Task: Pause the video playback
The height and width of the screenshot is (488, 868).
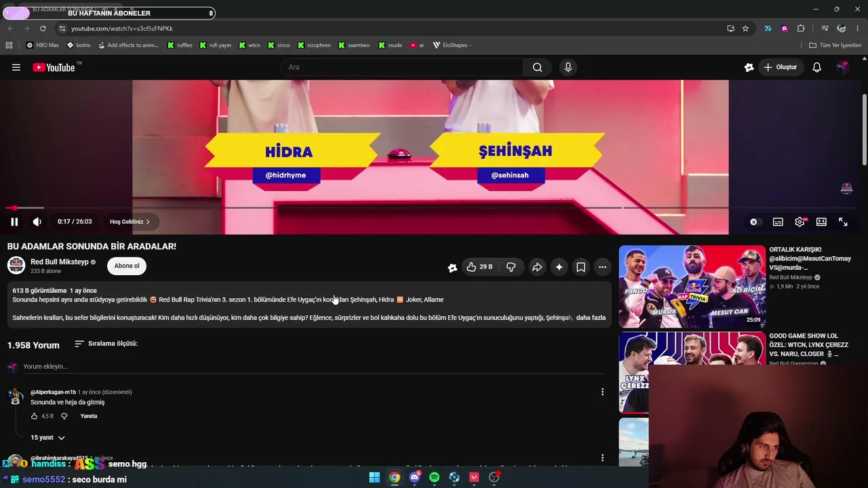Action: click(14, 222)
